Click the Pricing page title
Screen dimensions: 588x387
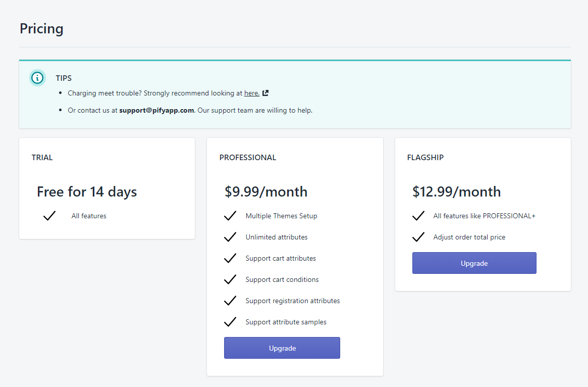41,29
